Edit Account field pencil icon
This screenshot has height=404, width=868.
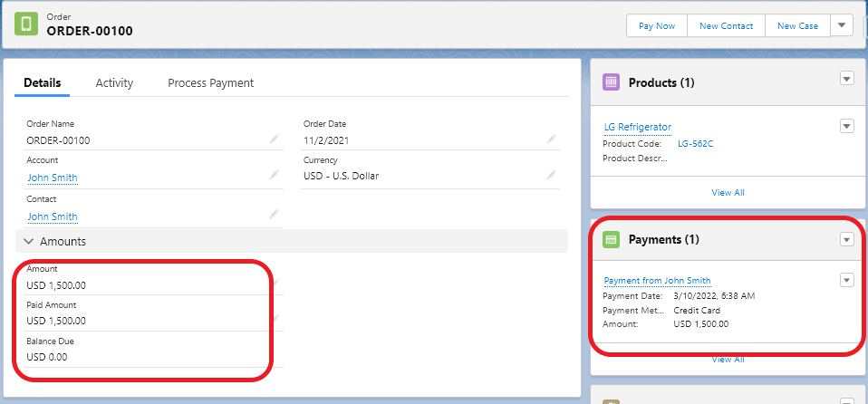[x=274, y=176]
